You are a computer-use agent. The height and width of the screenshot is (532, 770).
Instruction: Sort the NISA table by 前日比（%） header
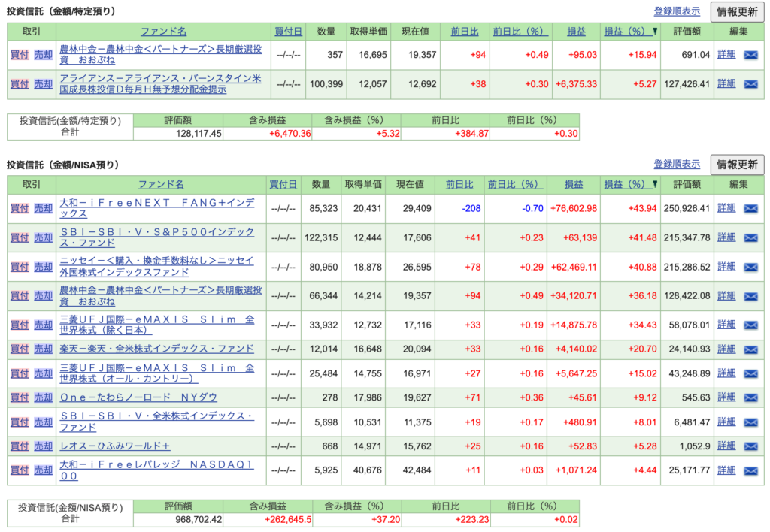514,185
